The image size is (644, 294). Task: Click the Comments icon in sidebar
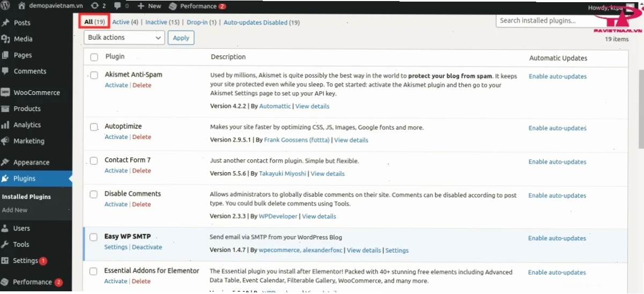(5, 71)
